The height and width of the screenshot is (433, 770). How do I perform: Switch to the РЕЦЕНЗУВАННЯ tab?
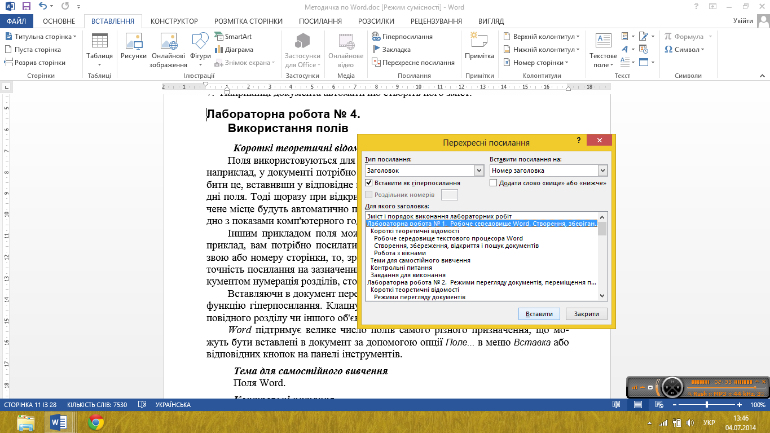(x=436, y=21)
